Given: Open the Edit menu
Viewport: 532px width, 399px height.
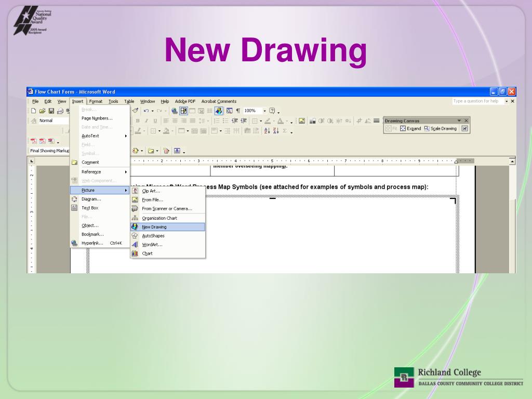Looking at the screenshot, I should point(48,101).
